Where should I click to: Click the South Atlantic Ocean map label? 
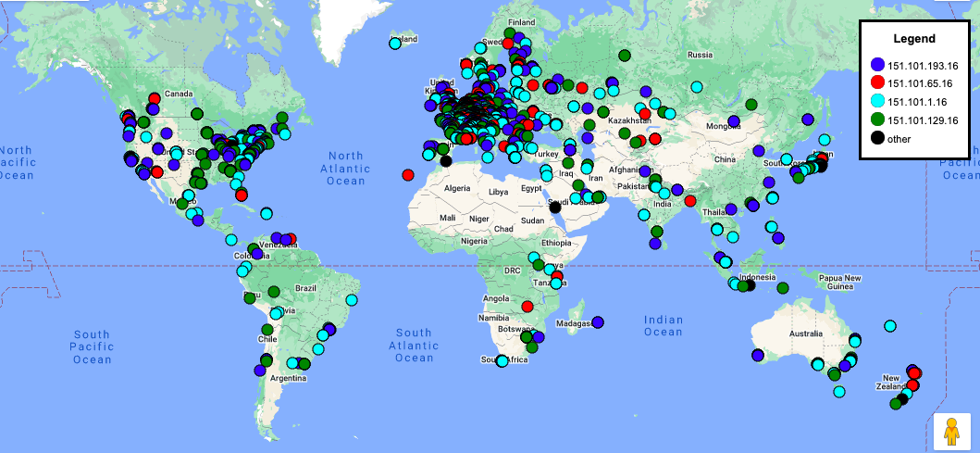[x=414, y=345]
